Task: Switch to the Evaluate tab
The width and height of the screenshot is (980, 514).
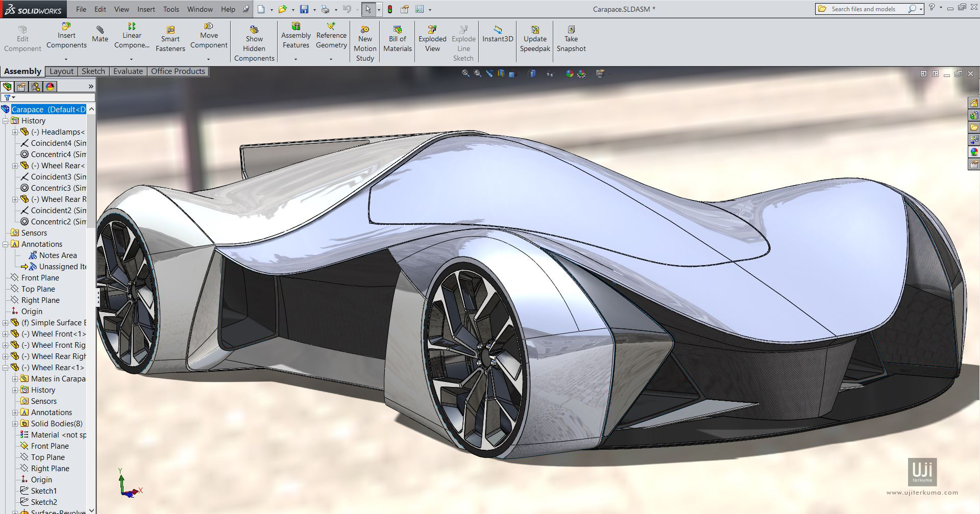Action: pyautogui.click(x=128, y=71)
